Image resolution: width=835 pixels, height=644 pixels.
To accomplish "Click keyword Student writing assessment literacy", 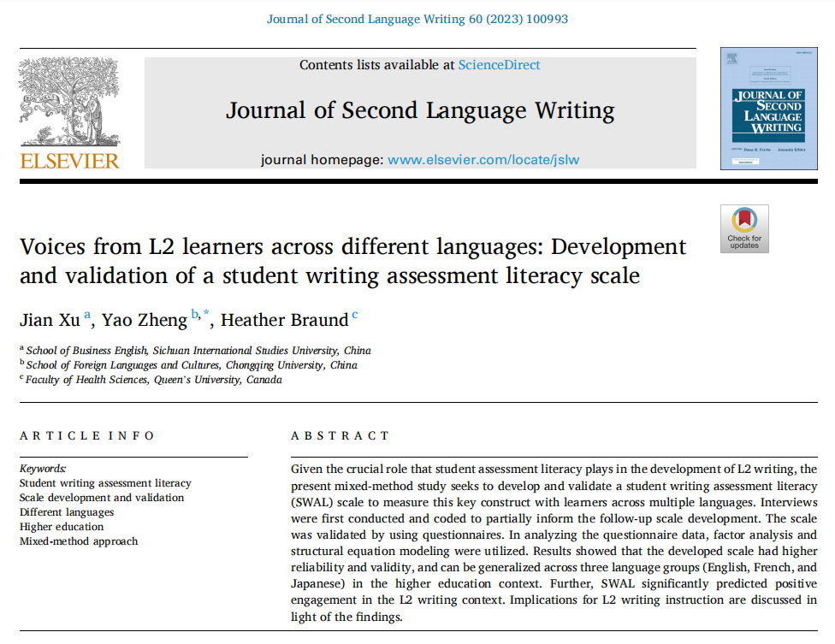I will pos(105,483).
